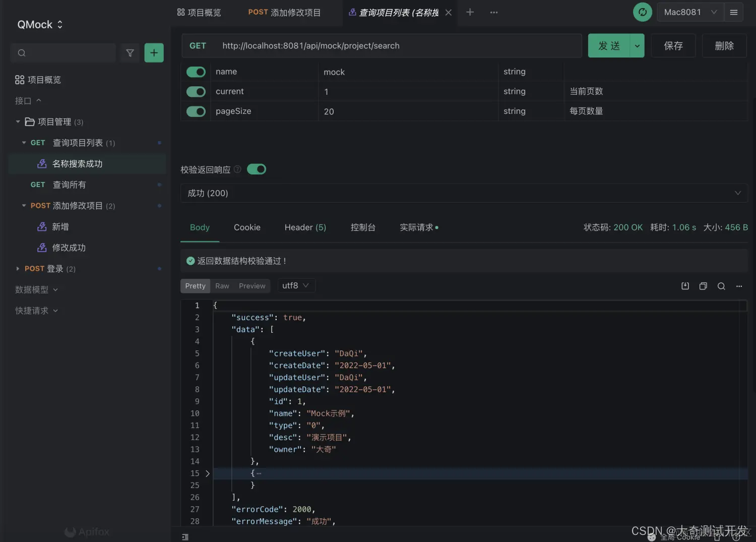Click the request URL field

tap(398, 46)
